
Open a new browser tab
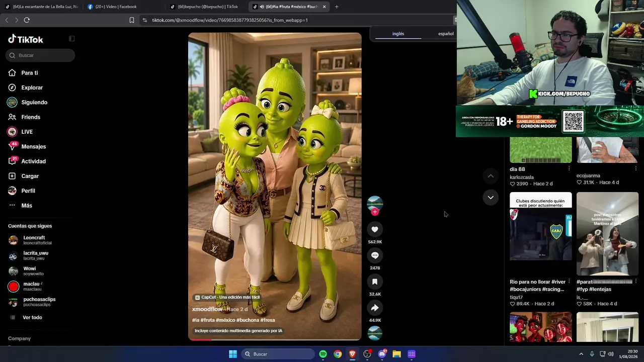pos(337,7)
